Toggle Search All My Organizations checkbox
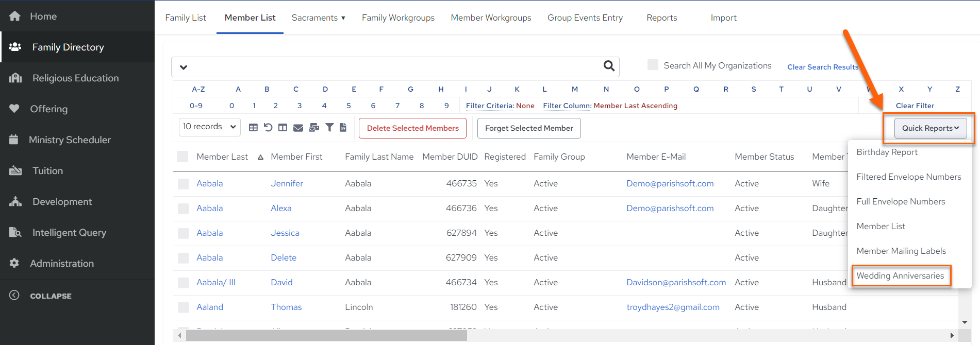The width and height of the screenshot is (980, 345). (653, 65)
